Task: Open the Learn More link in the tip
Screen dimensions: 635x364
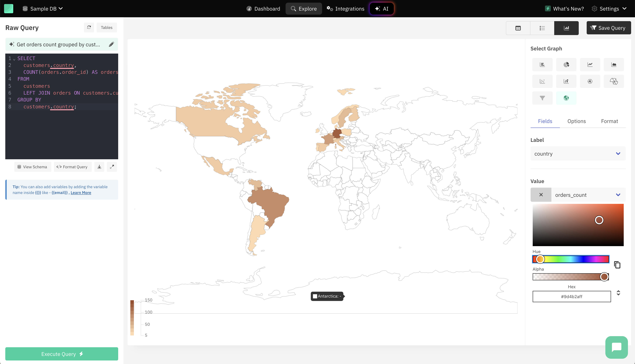Action: coord(81,193)
